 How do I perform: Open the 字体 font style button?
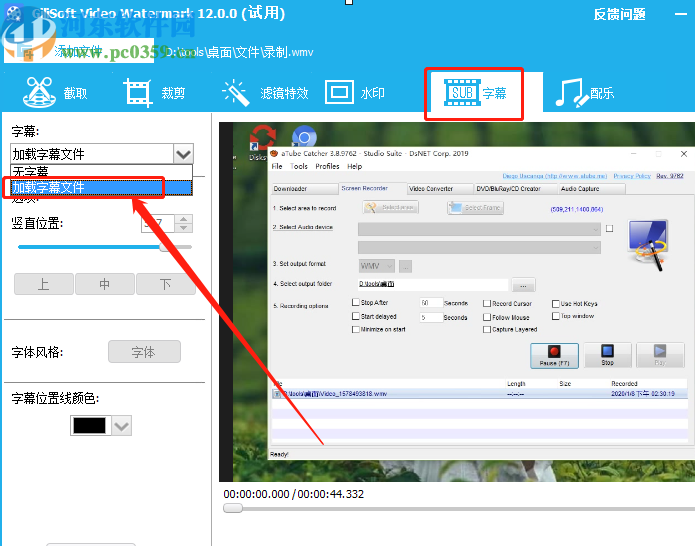144,352
